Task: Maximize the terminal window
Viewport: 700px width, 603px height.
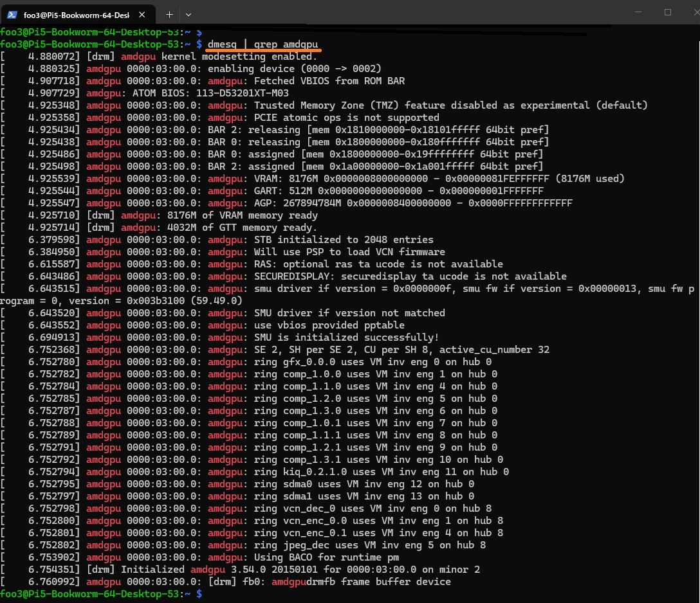Action: click(667, 12)
